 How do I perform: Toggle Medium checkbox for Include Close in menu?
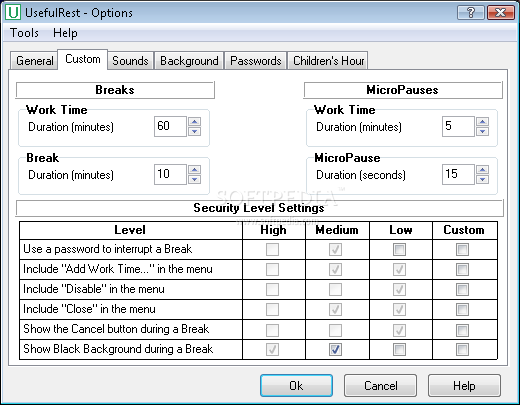(x=335, y=309)
